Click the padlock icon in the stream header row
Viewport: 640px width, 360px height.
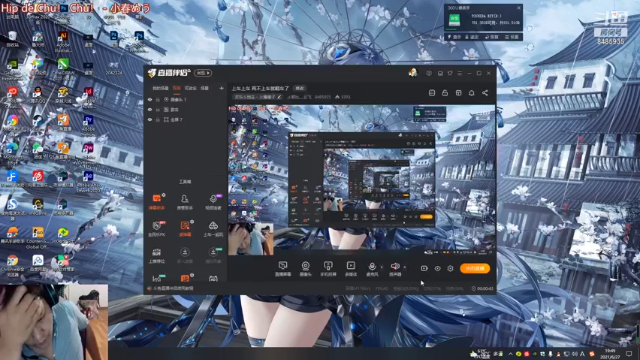click(445, 93)
